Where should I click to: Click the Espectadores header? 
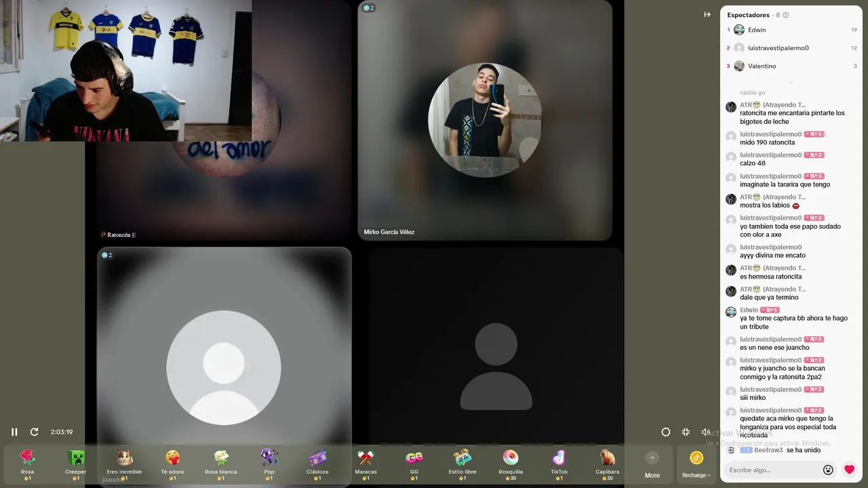pyautogui.click(x=748, y=15)
